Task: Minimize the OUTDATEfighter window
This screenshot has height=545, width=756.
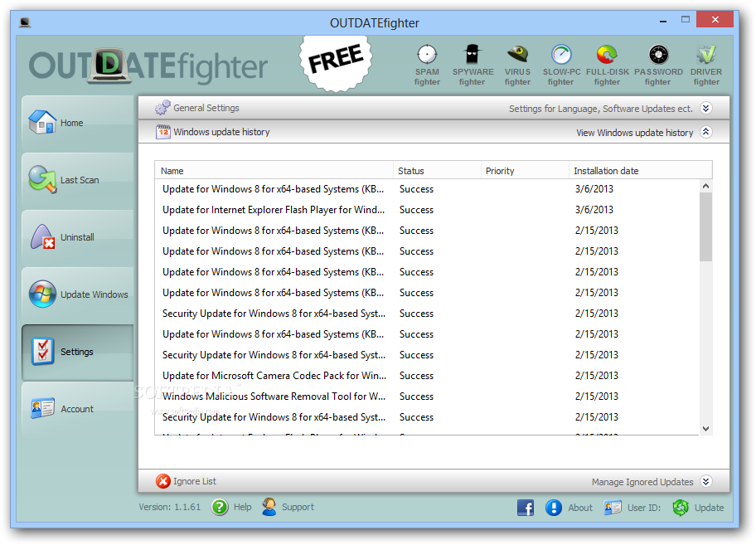Action: point(663,21)
